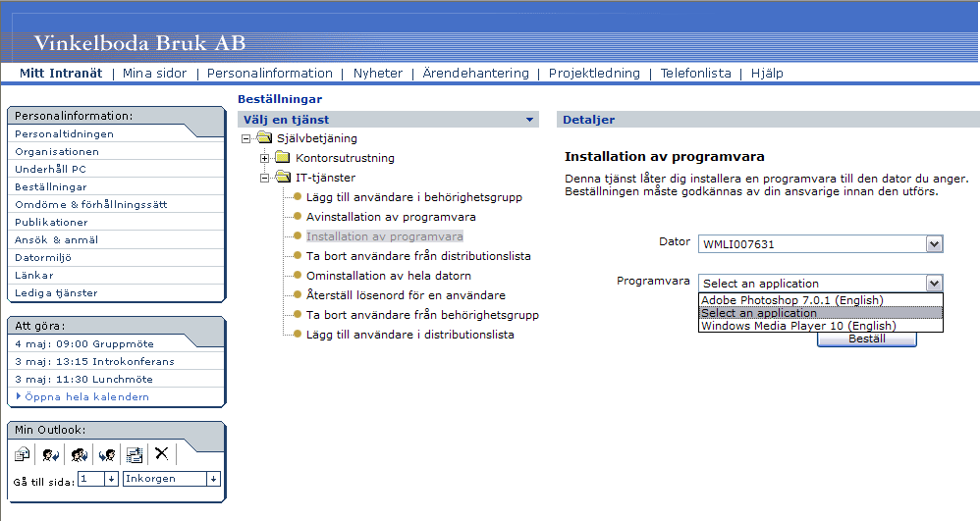
Task: Click the send/receive icon in Min Outlook
Action: (x=135, y=454)
